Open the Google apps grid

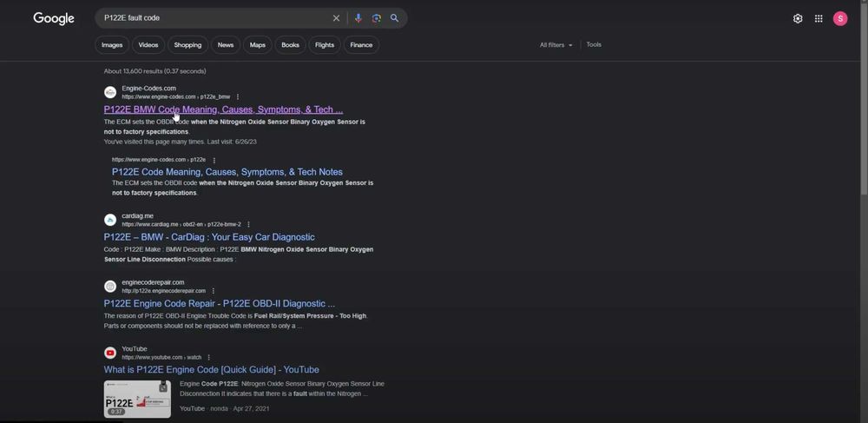click(x=819, y=18)
